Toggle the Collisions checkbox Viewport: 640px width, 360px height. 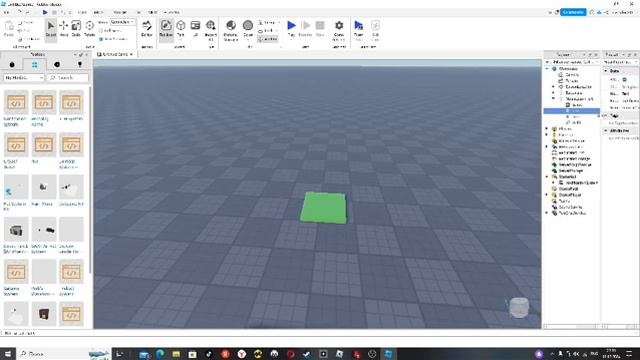101,31
